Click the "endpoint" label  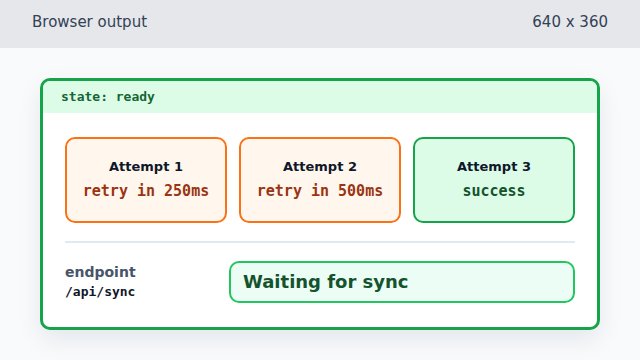(100, 272)
